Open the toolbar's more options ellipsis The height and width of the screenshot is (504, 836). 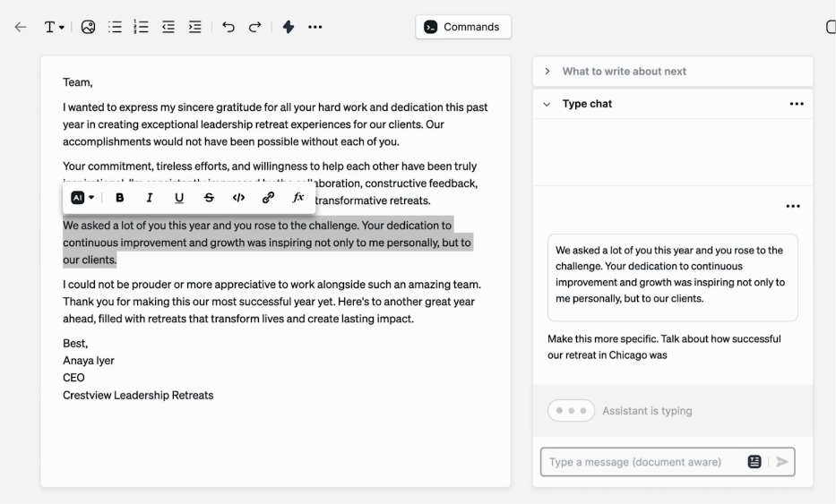point(315,27)
